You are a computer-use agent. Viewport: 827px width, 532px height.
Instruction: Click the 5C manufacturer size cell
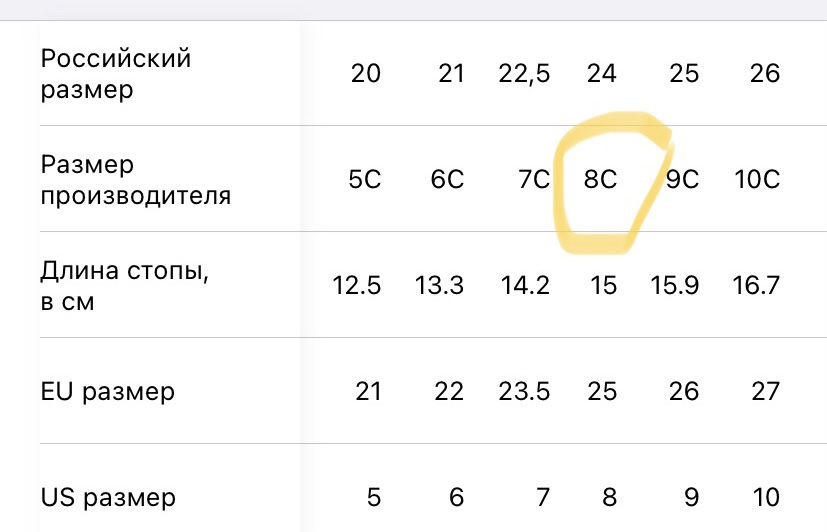(x=364, y=179)
